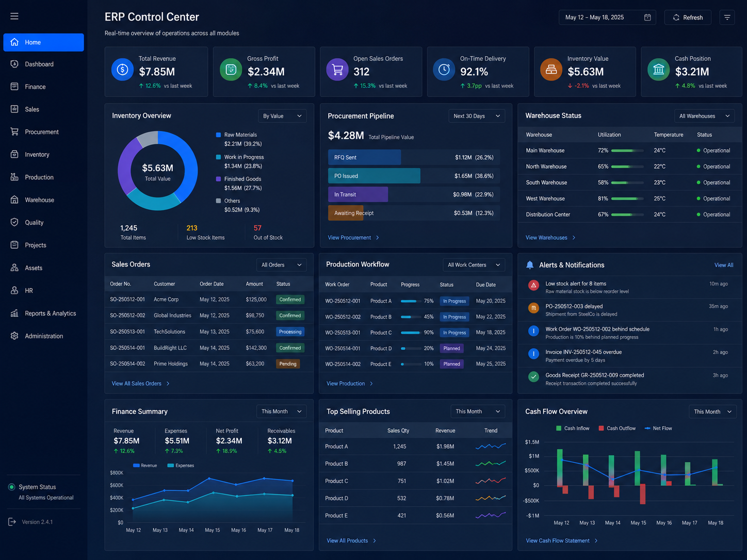Click the date range field
The image size is (747, 560).
pyautogui.click(x=607, y=18)
